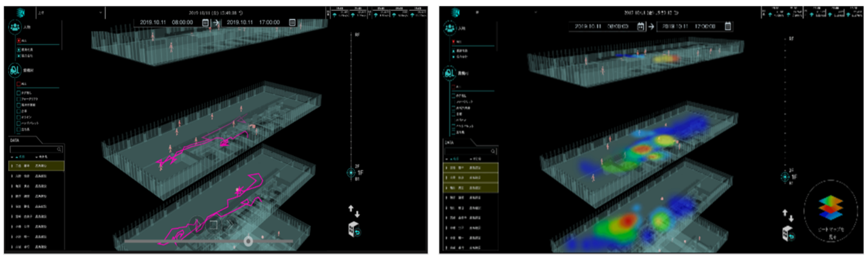Image resolution: width=868 pixels, height=260 pixels.
Task: Select the fourth person row in left screen
Action: click(x=36, y=196)
